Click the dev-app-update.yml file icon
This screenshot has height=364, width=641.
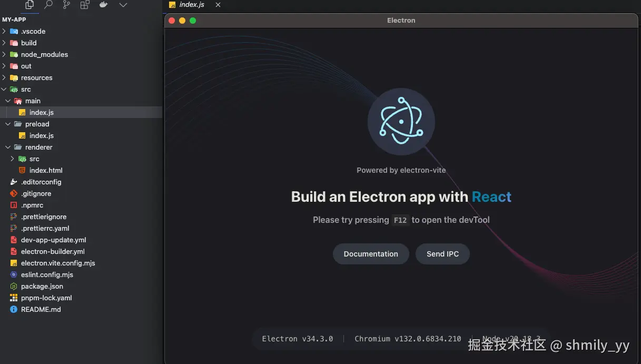click(14, 240)
